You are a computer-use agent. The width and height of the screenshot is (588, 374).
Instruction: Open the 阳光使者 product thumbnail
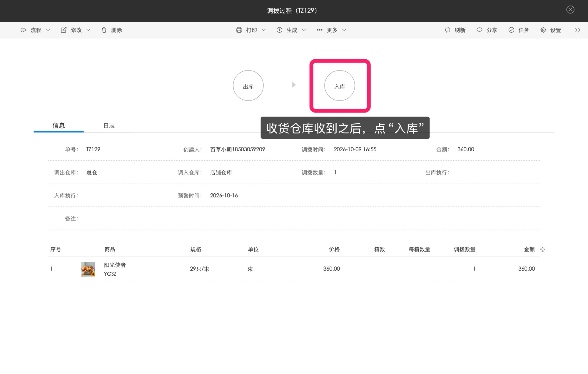(88, 269)
